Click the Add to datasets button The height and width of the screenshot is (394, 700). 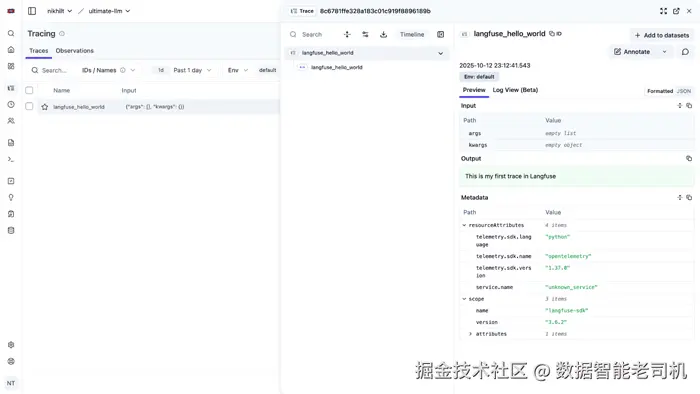pyautogui.click(x=662, y=35)
